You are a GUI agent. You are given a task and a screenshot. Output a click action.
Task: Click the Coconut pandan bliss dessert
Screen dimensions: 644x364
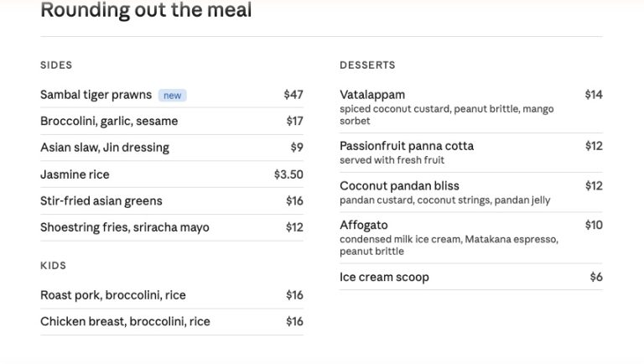[399, 186]
